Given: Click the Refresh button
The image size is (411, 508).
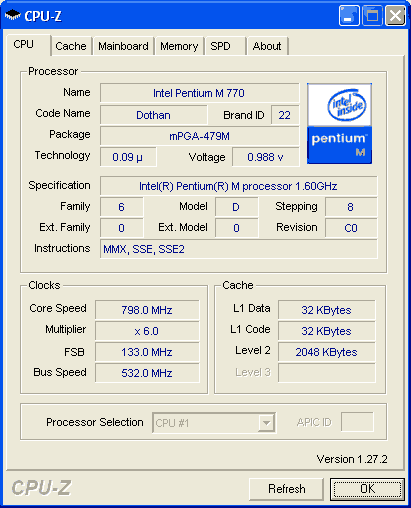Looking at the screenshot, I should pos(287,489).
